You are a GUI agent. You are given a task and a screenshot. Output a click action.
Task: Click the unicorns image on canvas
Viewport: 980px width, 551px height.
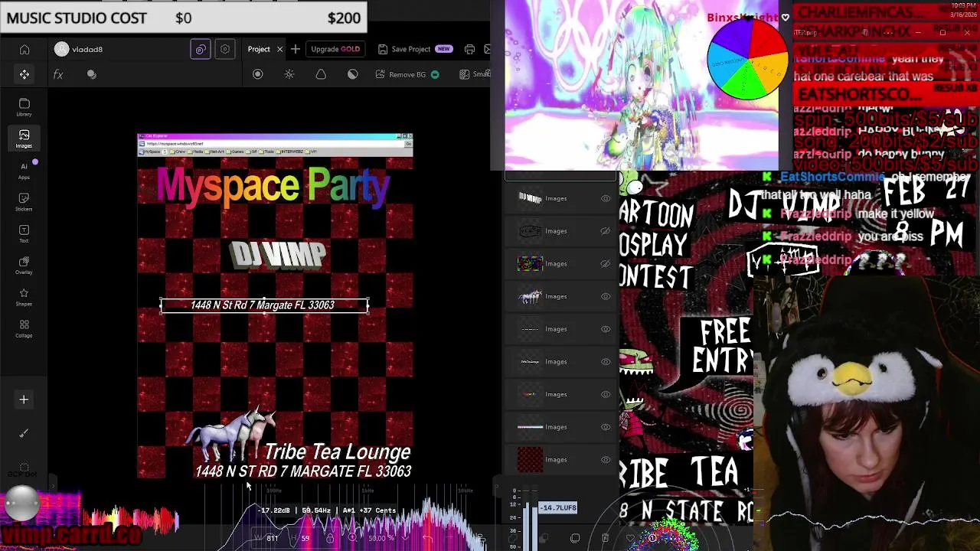pyautogui.click(x=231, y=434)
